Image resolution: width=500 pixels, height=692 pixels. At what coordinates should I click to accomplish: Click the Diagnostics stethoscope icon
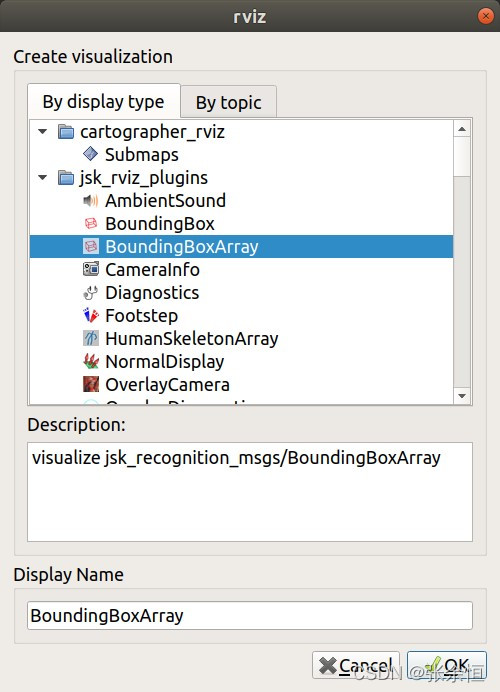pos(90,293)
